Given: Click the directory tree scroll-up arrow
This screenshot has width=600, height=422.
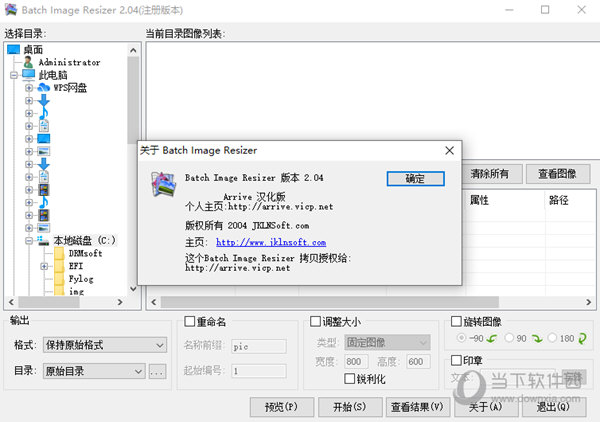Looking at the screenshot, I should point(133,50).
